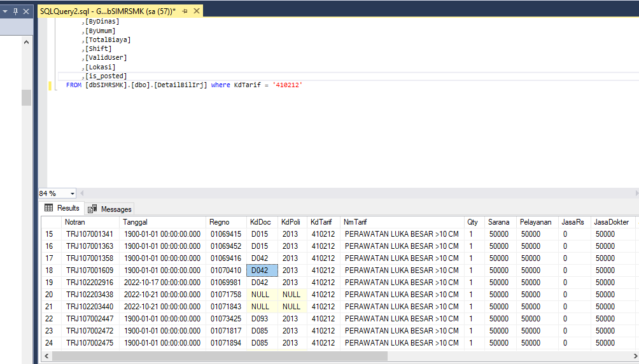The width and height of the screenshot is (639, 364).
Task: Close the left side panel
Action: [26, 11]
